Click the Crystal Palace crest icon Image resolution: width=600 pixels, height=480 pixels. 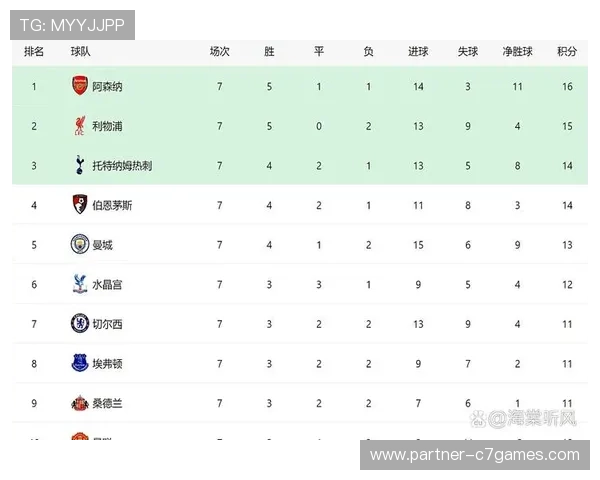pyautogui.click(x=80, y=284)
